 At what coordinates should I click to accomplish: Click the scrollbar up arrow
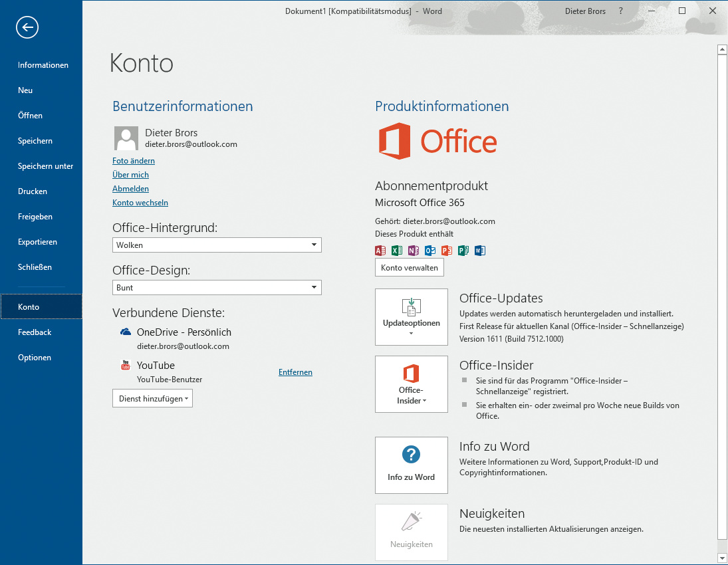pyautogui.click(x=722, y=49)
